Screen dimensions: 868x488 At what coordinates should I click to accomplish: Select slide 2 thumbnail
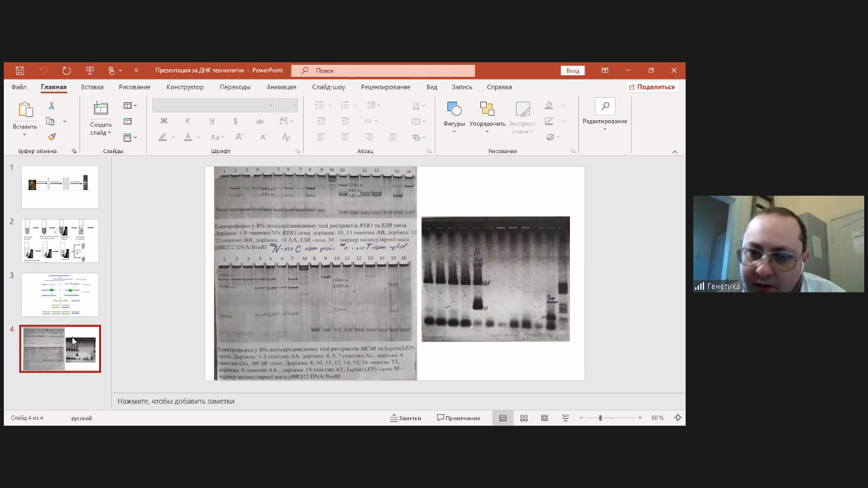click(x=60, y=241)
